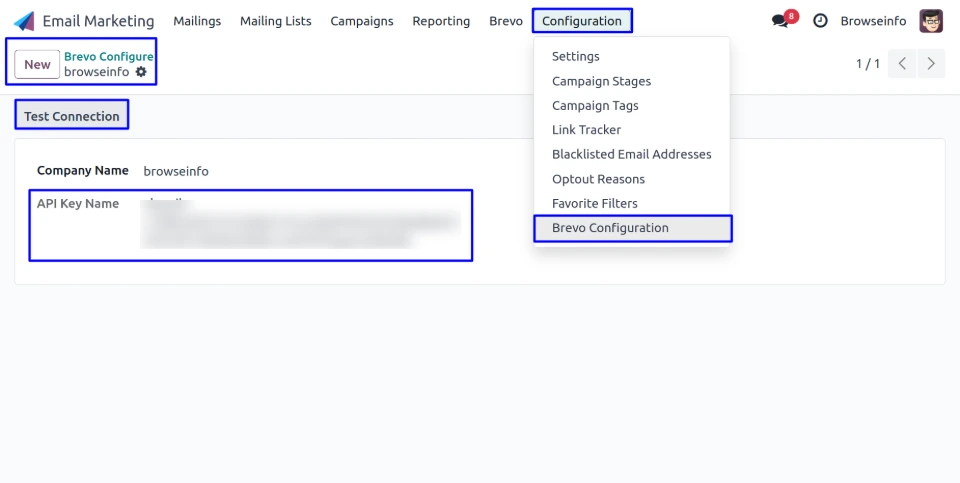This screenshot has width=960, height=483.
Task: Open the chat messages icon with badge
Action: pyautogui.click(x=781, y=21)
